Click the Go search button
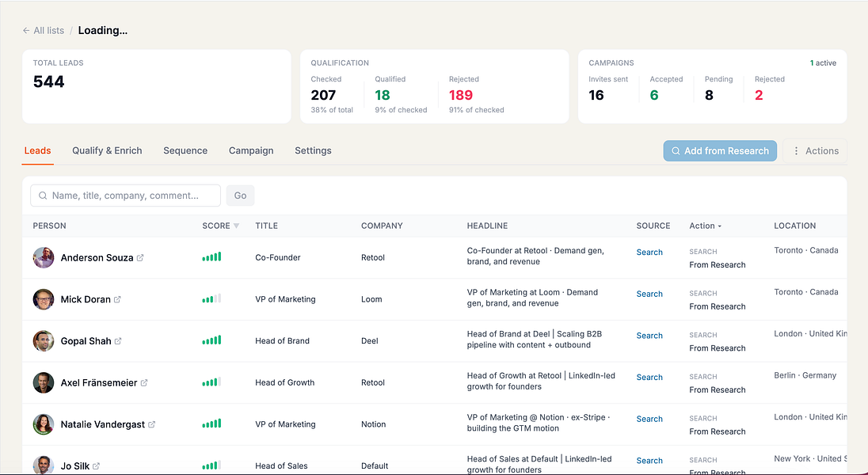Screen dimensions: 868x475 [240, 196]
